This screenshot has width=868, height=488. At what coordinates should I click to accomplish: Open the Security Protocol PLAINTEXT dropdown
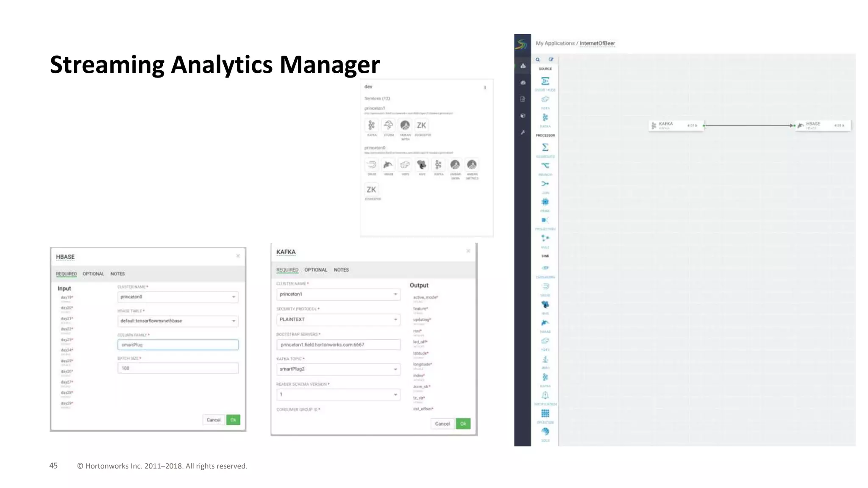[338, 320]
